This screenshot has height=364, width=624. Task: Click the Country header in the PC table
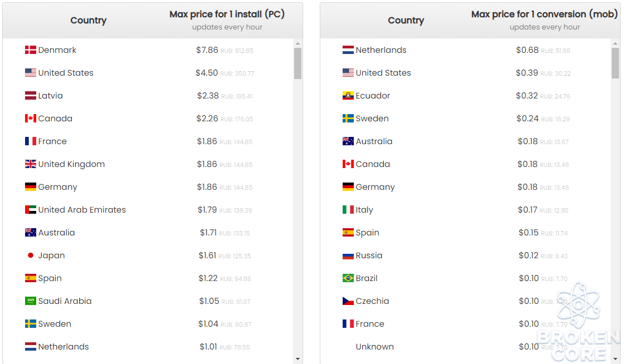(89, 20)
